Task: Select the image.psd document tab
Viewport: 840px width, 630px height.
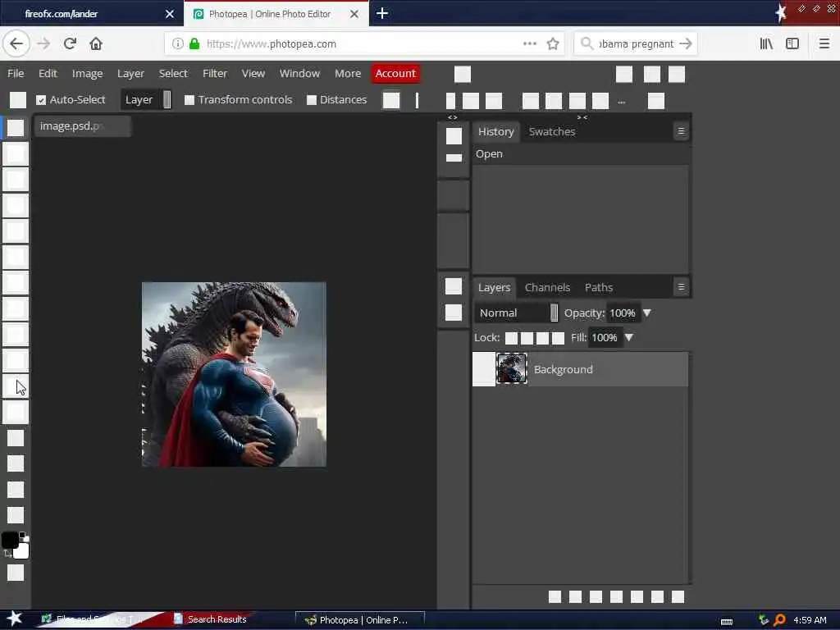Action: pyautogui.click(x=83, y=126)
